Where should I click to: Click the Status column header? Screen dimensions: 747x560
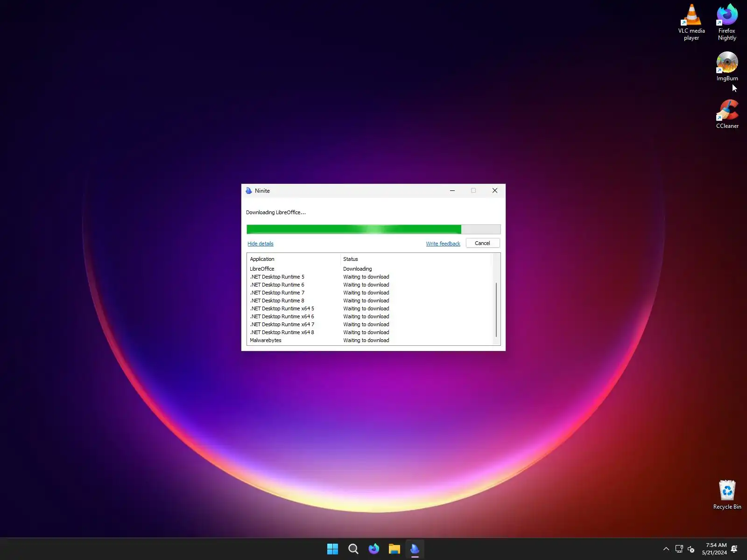click(416, 259)
